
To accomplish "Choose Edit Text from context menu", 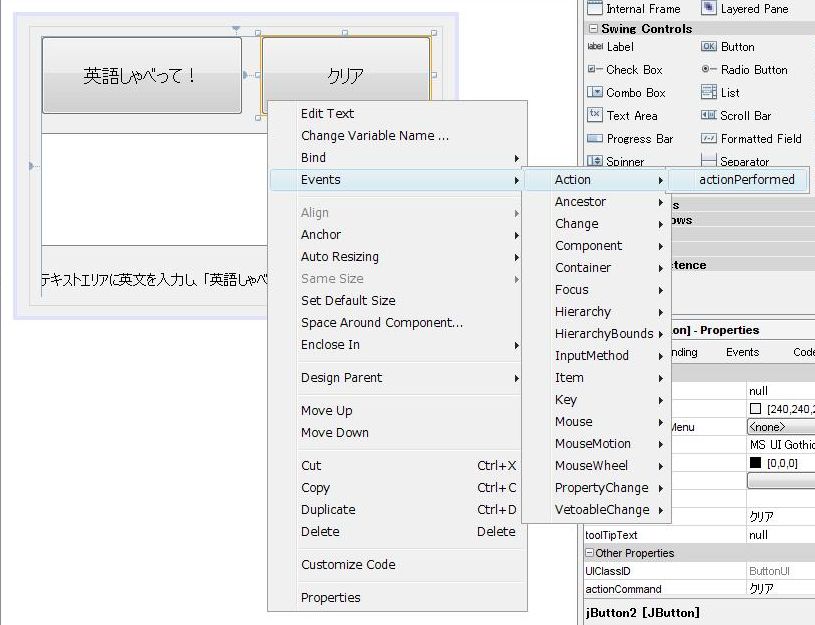I will coord(327,114).
